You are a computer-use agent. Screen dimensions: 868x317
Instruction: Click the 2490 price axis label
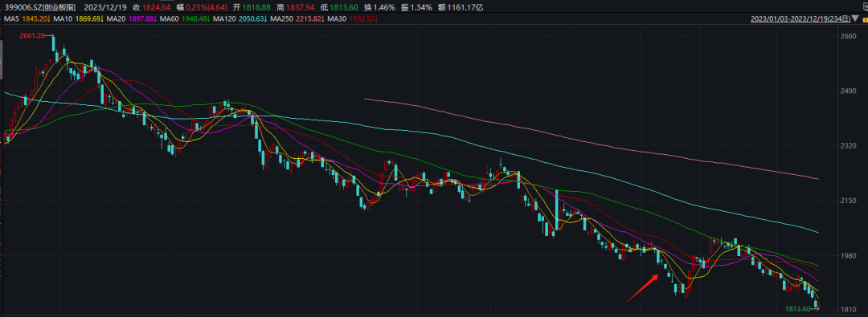(849, 91)
